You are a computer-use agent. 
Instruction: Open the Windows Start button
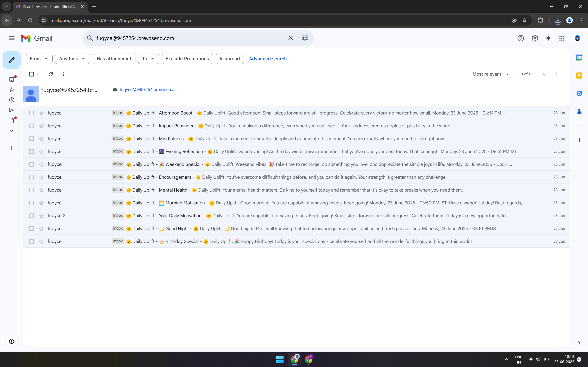click(x=280, y=359)
